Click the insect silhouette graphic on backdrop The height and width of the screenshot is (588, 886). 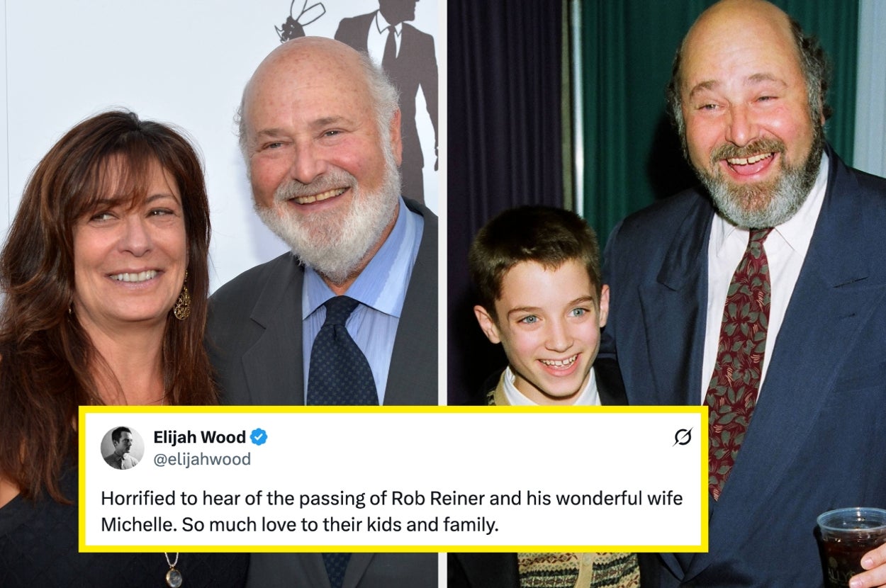click(299, 20)
